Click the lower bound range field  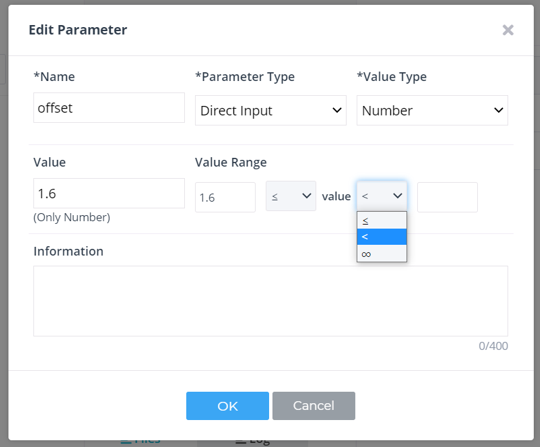[225, 197]
